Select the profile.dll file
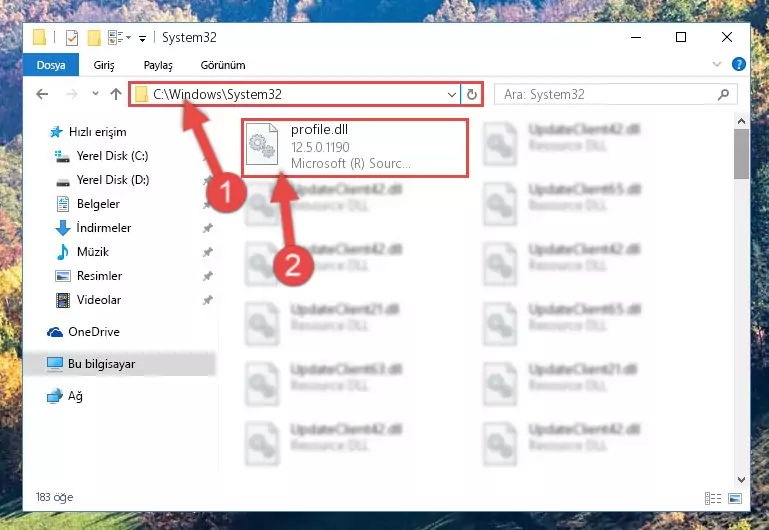Viewport: 769px width, 530px height. (x=355, y=148)
